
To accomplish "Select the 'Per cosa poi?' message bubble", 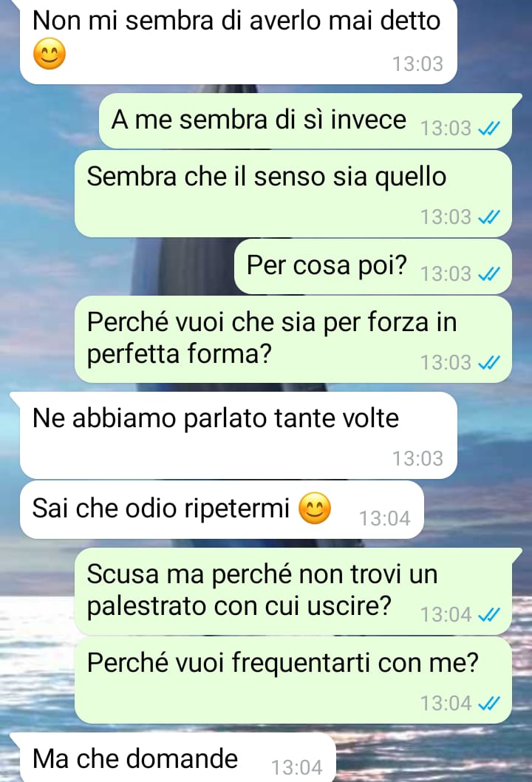I will [x=373, y=266].
